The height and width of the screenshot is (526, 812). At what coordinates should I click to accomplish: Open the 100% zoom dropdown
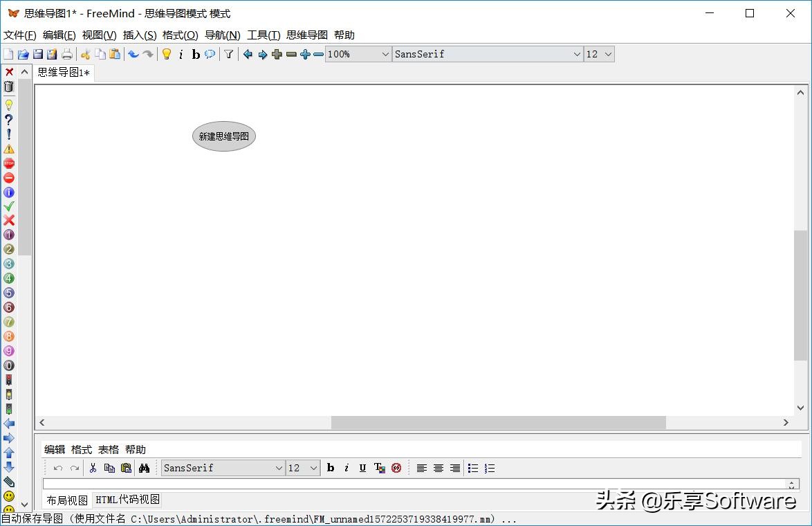(x=358, y=55)
